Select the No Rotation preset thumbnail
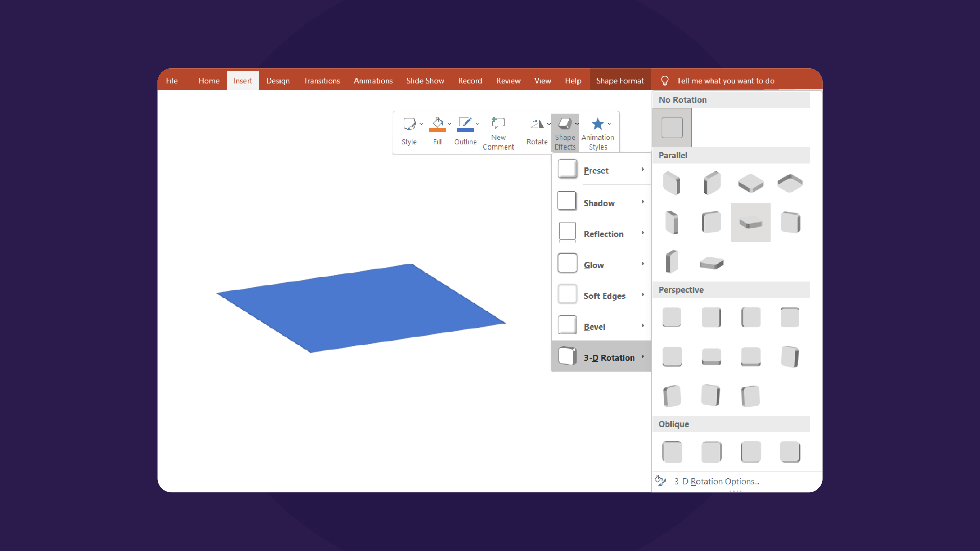 672,127
